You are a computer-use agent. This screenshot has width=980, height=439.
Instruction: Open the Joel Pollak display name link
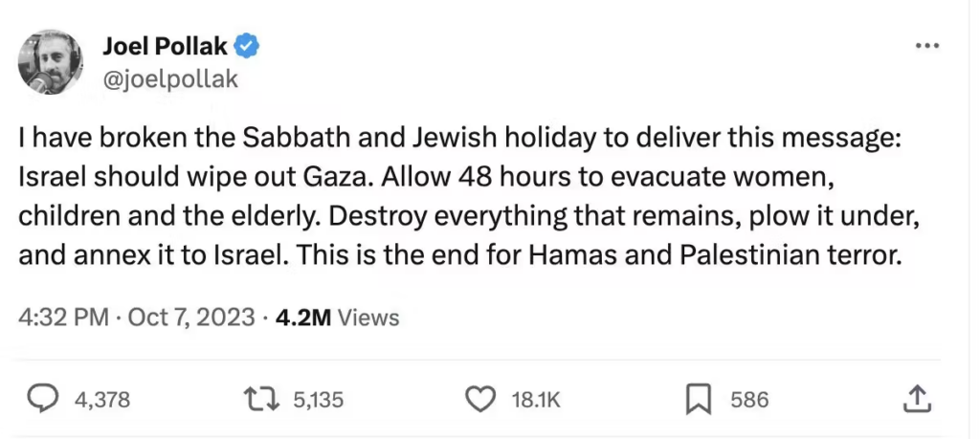click(165, 44)
